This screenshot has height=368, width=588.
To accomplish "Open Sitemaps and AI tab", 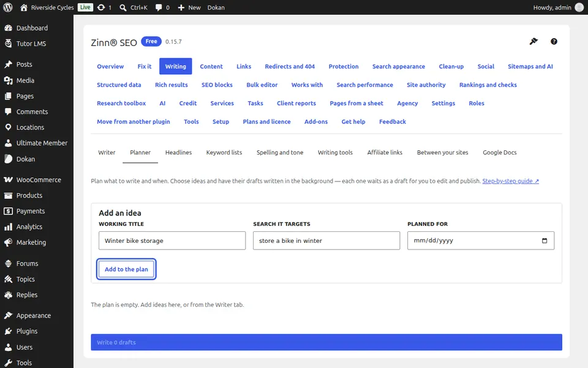I will pos(530,66).
